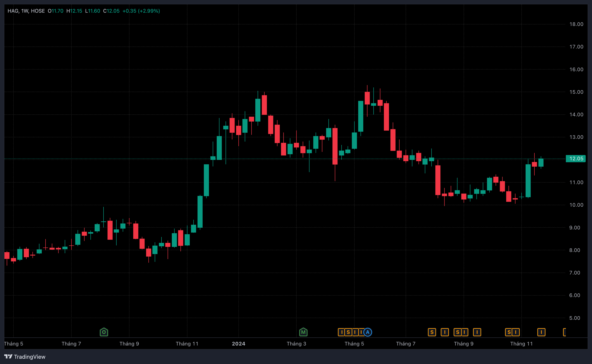Select the S marker just before Tháng 11
The image size is (592, 364).
(x=509, y=332)
